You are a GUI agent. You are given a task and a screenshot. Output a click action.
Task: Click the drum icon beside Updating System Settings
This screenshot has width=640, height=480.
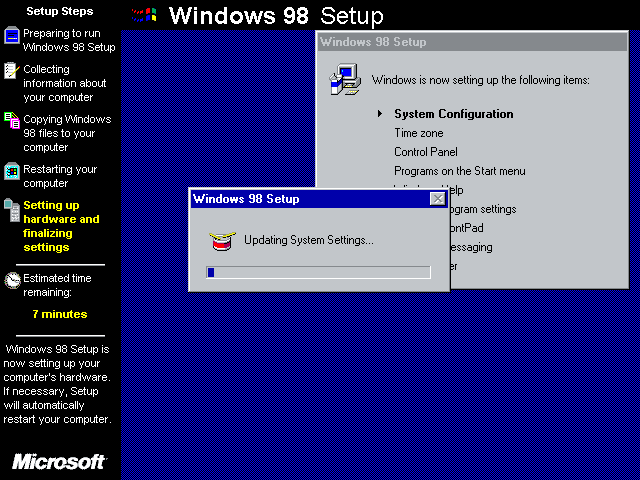pyautogui.click(x=222, y=241)
